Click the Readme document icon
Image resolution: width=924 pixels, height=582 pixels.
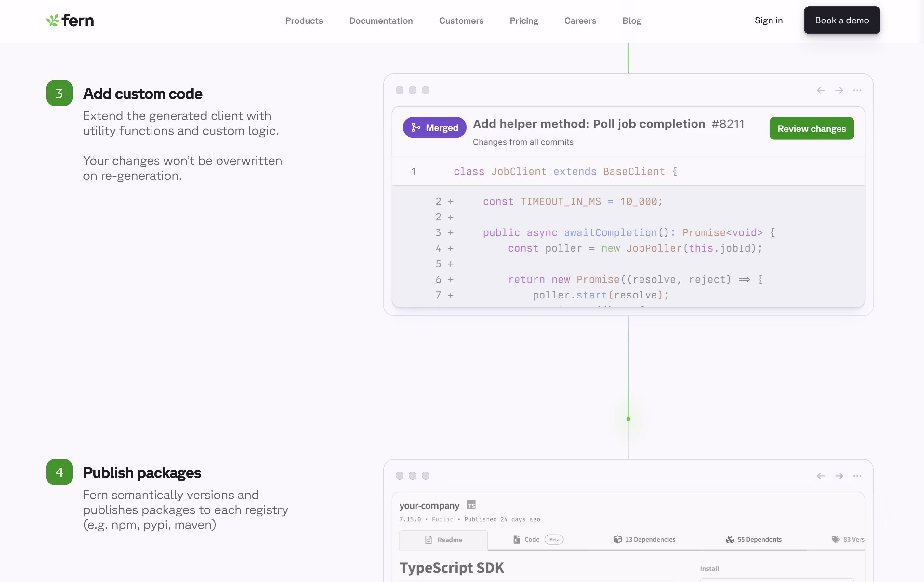pos(428,540)
